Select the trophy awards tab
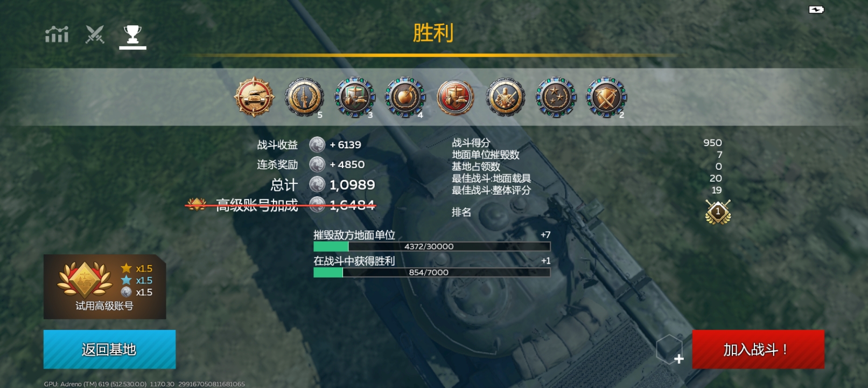The image size is (868, 388). [x=132, y=35]
